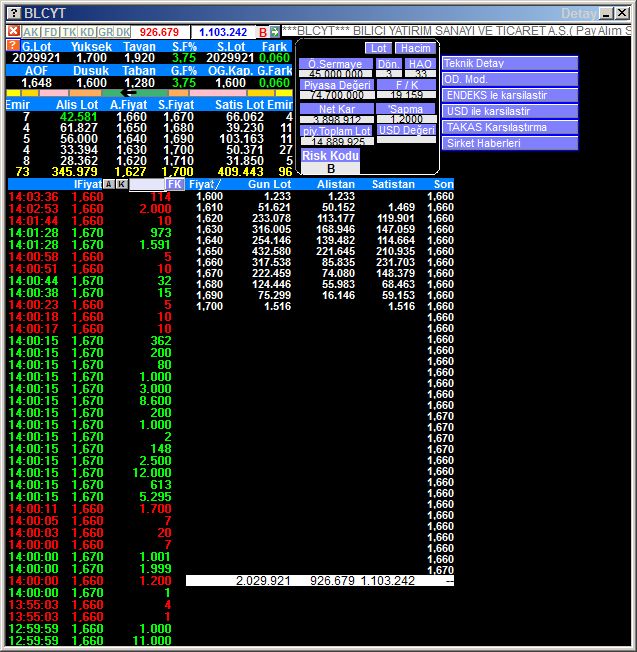Click the Tavan value 1,920
This screenshot has width=637, height=652.
tap(139, 58)
